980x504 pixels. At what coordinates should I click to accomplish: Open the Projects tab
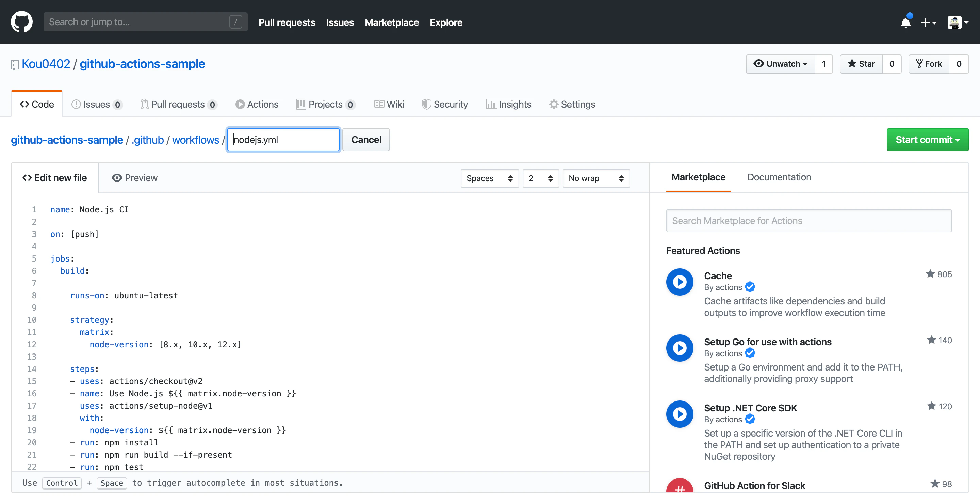coord(326,104)
